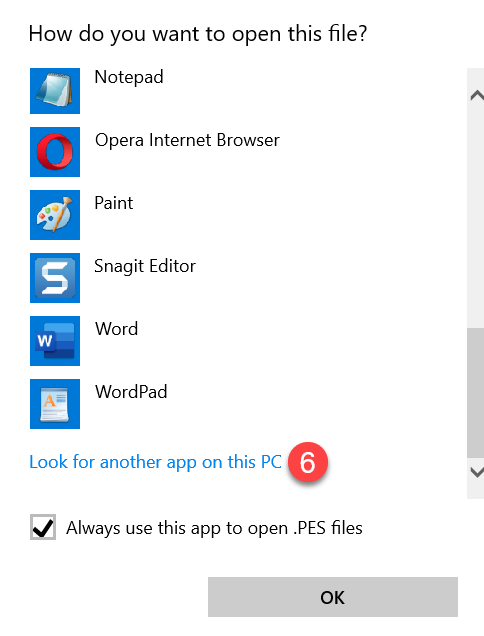Choose the Opera Internet Browser icon
This screenshot has height=636, width=484.
(55, 152)
